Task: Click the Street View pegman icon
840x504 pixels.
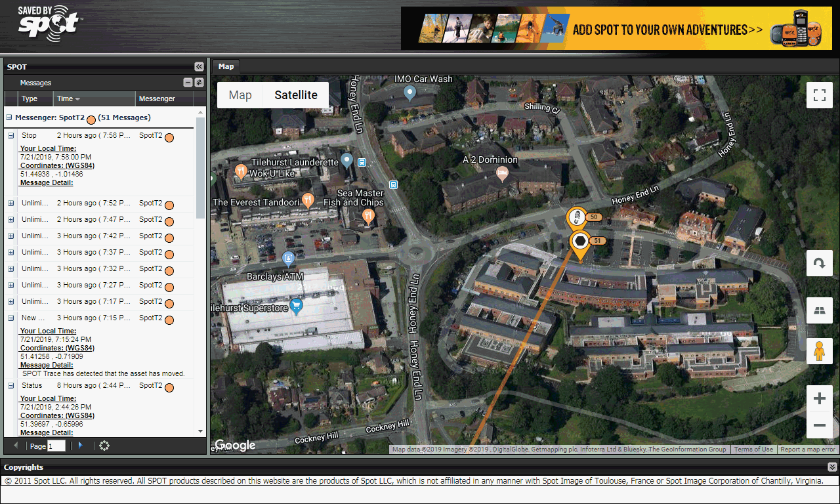Action: pos(819,351)
